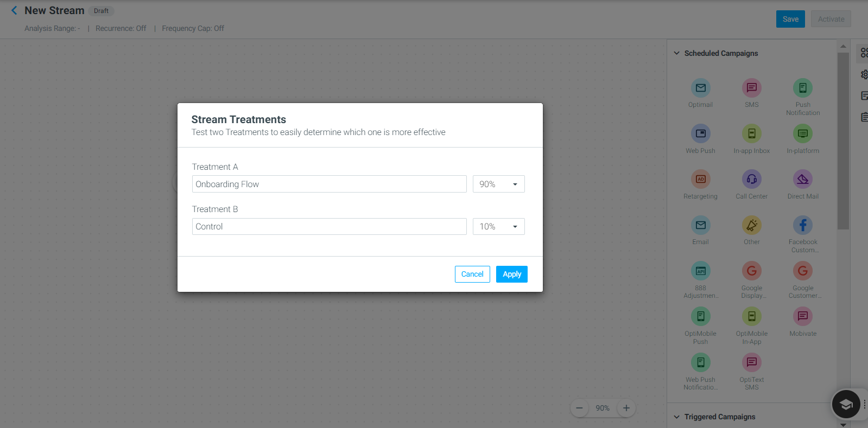Pick the Other channel icon
This screenshot has height=428, width=868.
pos(751,225)
